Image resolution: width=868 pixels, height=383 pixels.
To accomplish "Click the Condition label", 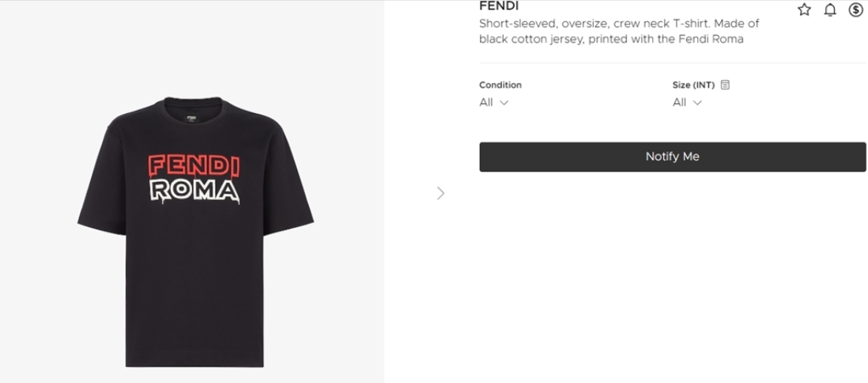I will coord(500,85).
